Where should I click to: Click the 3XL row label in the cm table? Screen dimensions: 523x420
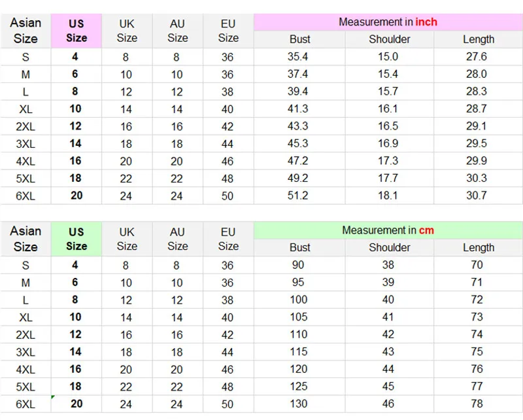pyautogui.click(x=25, y=353)
